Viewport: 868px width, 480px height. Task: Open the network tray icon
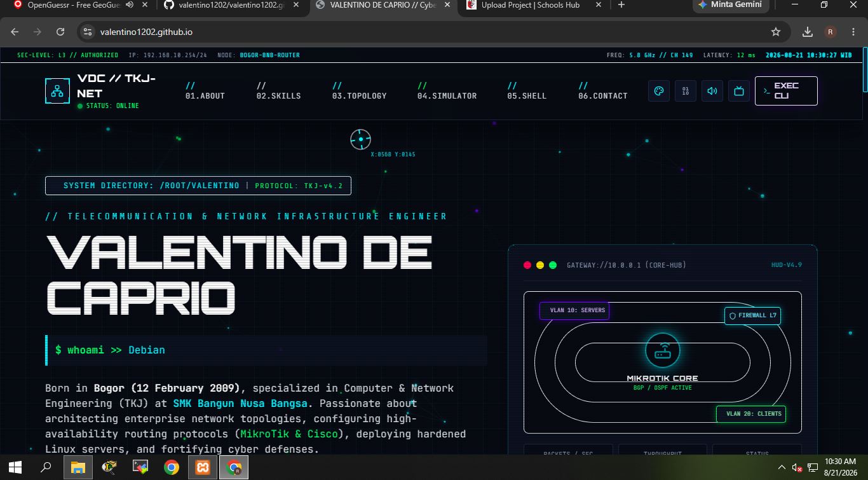813,467
